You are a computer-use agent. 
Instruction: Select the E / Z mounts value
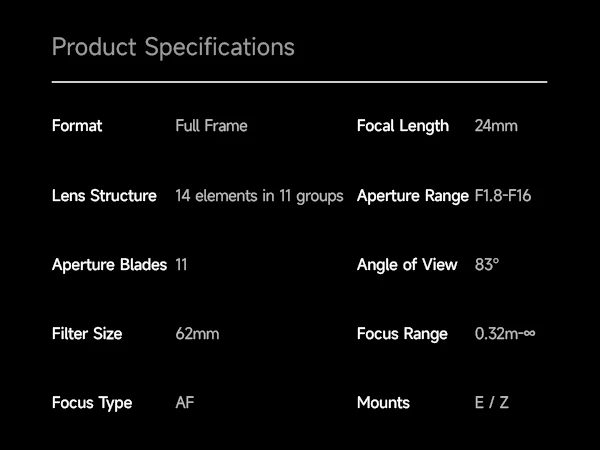492,403
